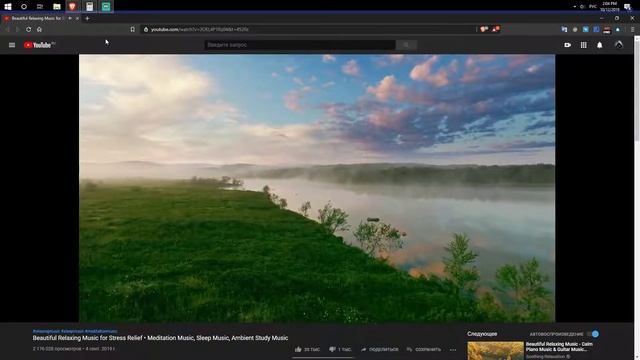640x360 pixels.
Task: Switch to Brave browser taskbar icon
Action: [73, 6]
